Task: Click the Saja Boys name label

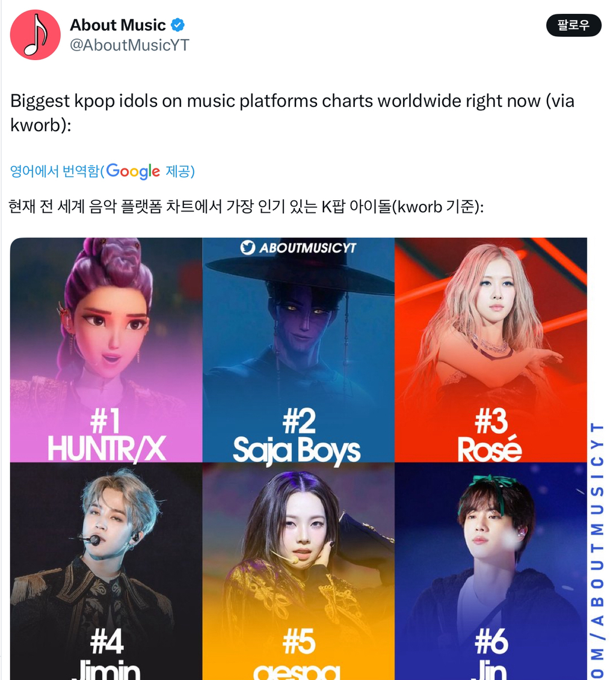Action: 297,450
